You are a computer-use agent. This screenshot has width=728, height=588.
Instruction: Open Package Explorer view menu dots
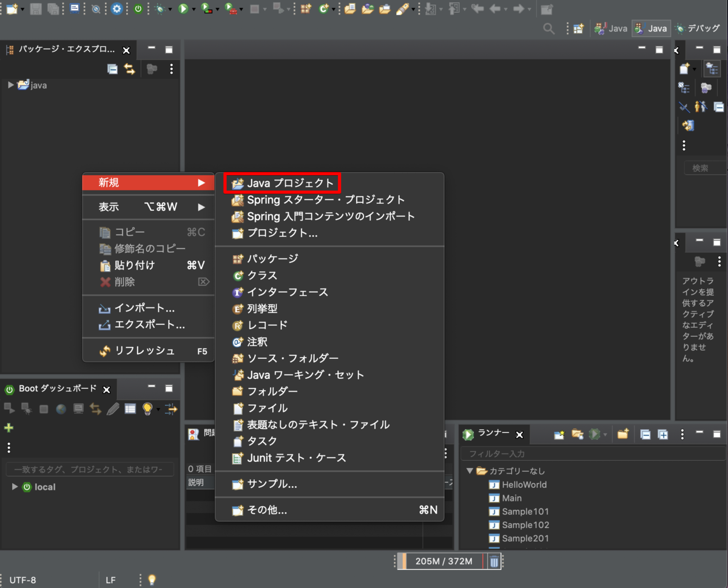(172, 69)
